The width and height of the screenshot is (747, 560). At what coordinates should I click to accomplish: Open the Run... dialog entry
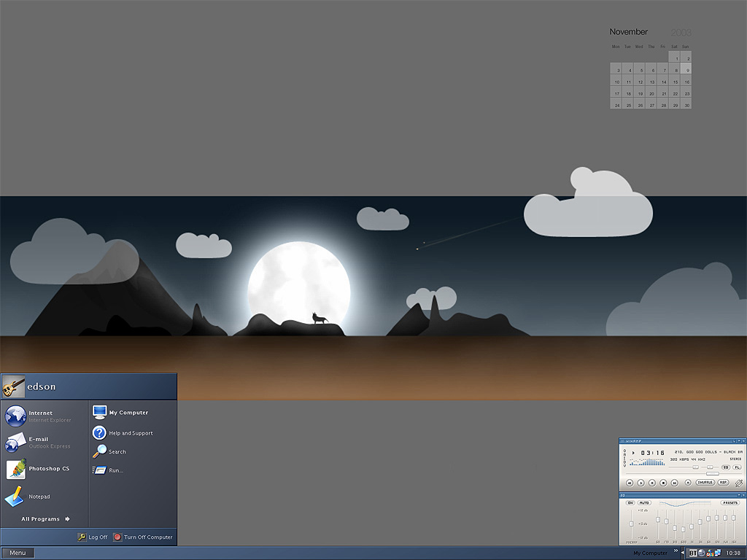click(x=108, y=470)
